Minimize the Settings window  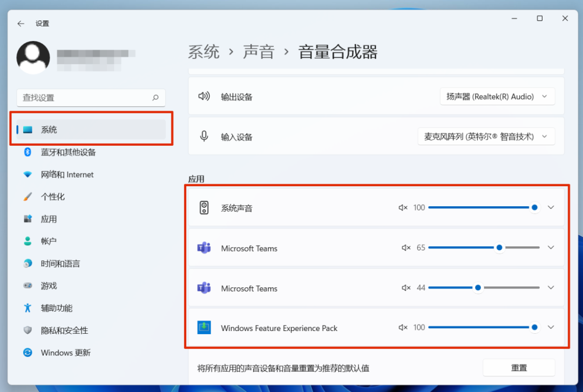(514, 18)
